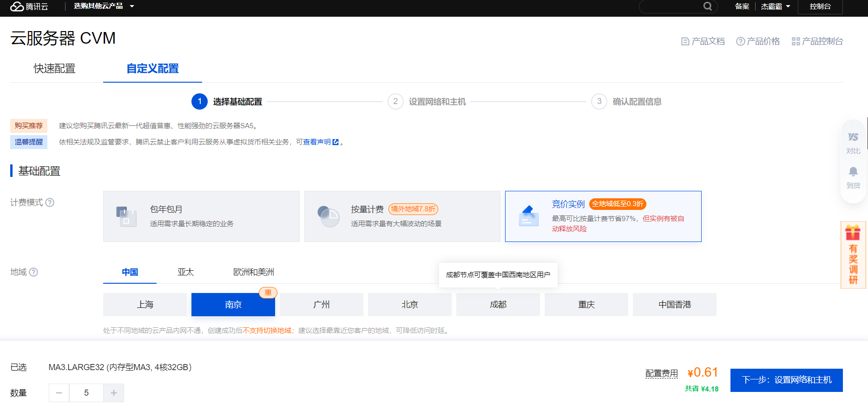Select 重庆 region

pos(586,305)
